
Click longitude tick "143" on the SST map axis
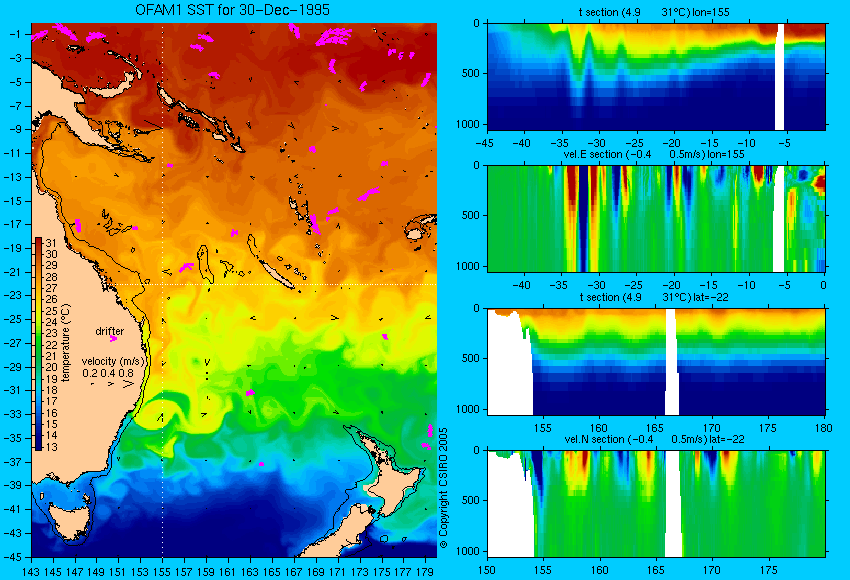coord(31,571)
